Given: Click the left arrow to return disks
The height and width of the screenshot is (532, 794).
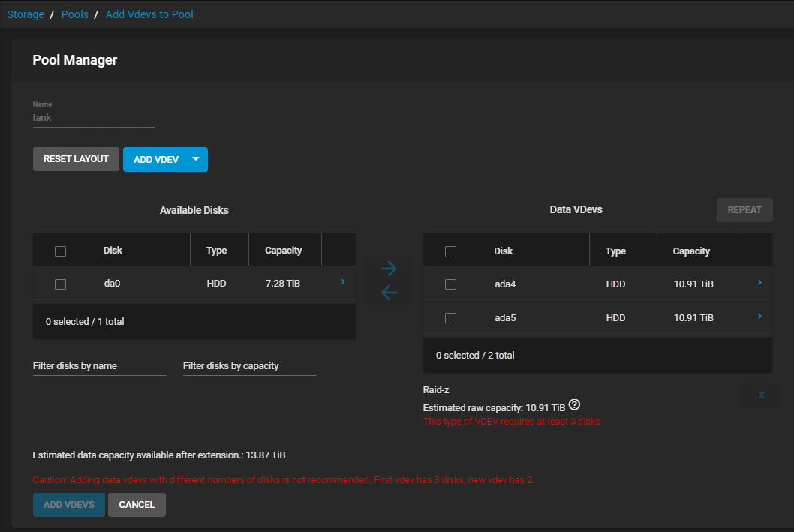Looking at the screenshot, I should 389,293.
